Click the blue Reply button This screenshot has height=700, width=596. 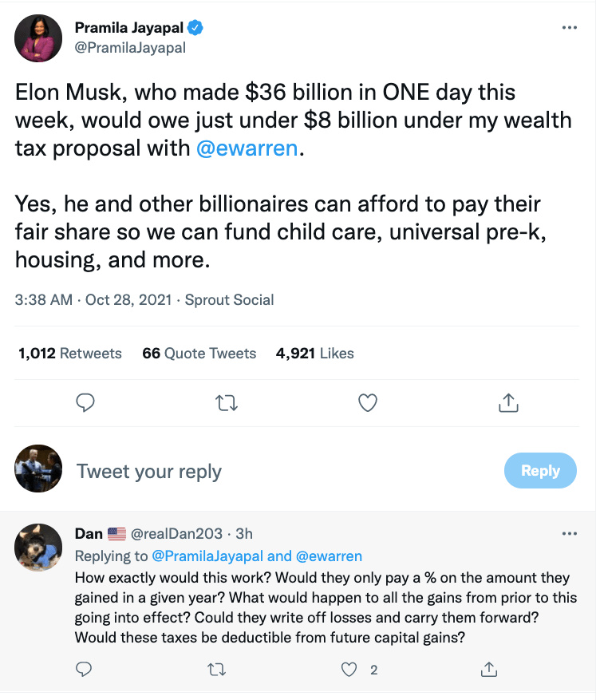[540, 471]
